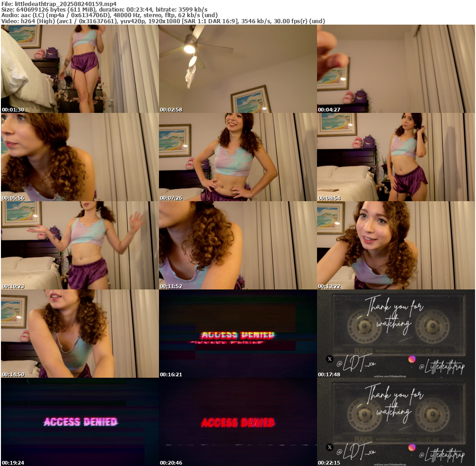Open the thumbnail stamped 00:11:52

click(x=238, y=245)
